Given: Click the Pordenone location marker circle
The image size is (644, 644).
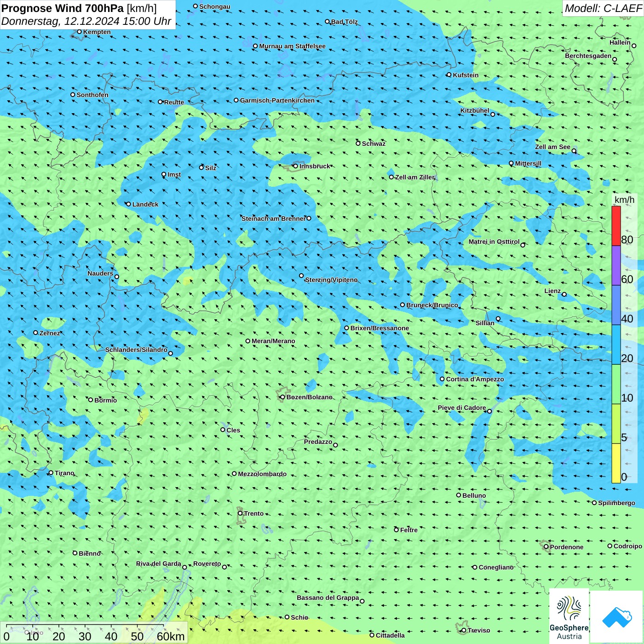Looking at the screenshot, I should click(x=546, y=547).
